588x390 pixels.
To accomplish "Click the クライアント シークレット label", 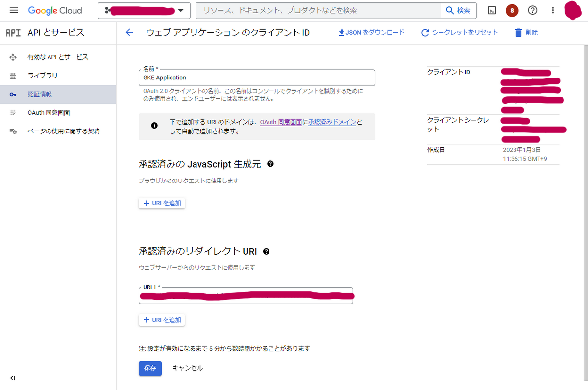I will pos(458,125).
